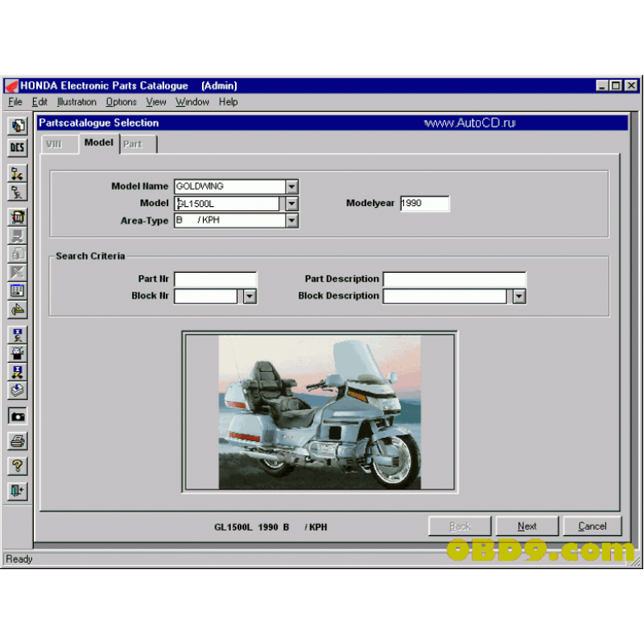Click the greyed-out crossed-out icon
644x644 pixels.
click(17, 272)
